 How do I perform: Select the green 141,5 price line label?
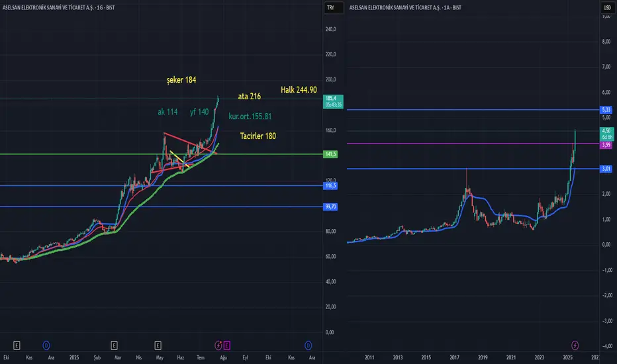click(x=330, y=154)
